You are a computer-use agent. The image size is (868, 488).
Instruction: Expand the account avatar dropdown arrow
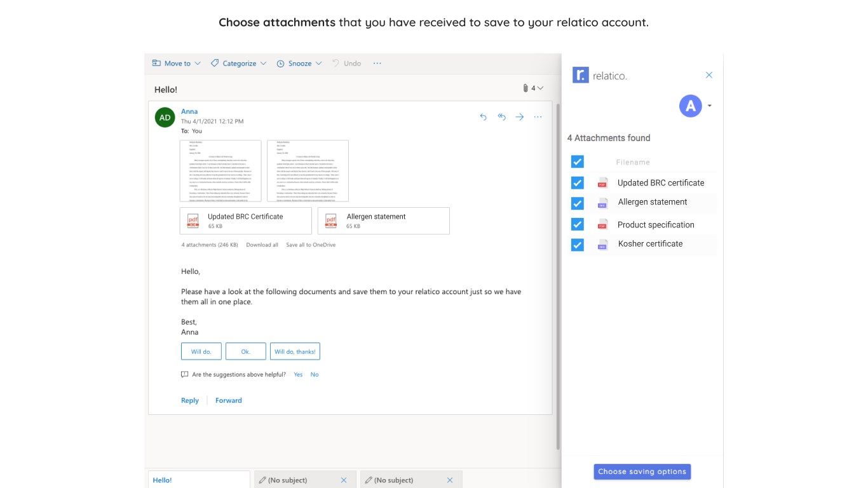pyautogui.click(x=709, y=105)
